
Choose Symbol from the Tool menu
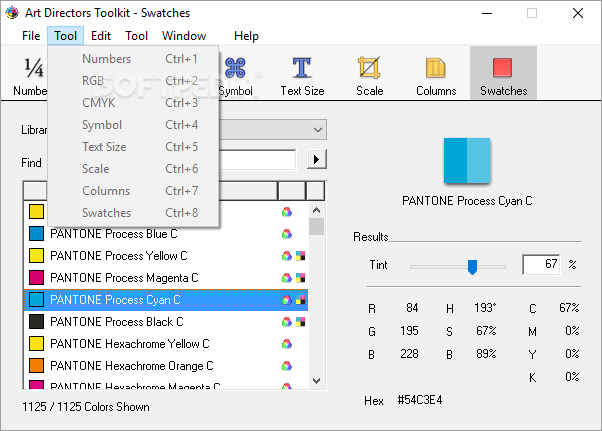(x=133, y=125)
